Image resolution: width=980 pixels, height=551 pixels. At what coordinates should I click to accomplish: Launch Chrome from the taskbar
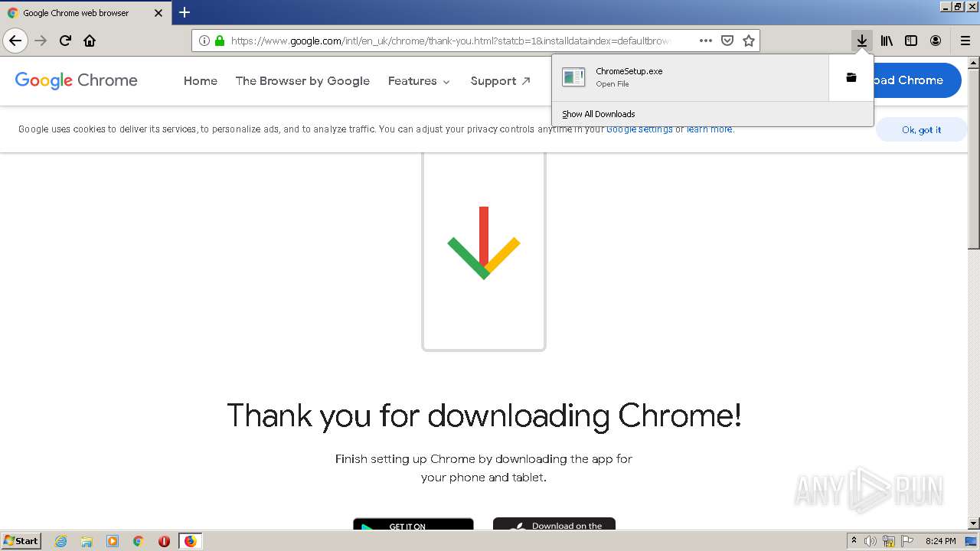click(x=138, y=541)
